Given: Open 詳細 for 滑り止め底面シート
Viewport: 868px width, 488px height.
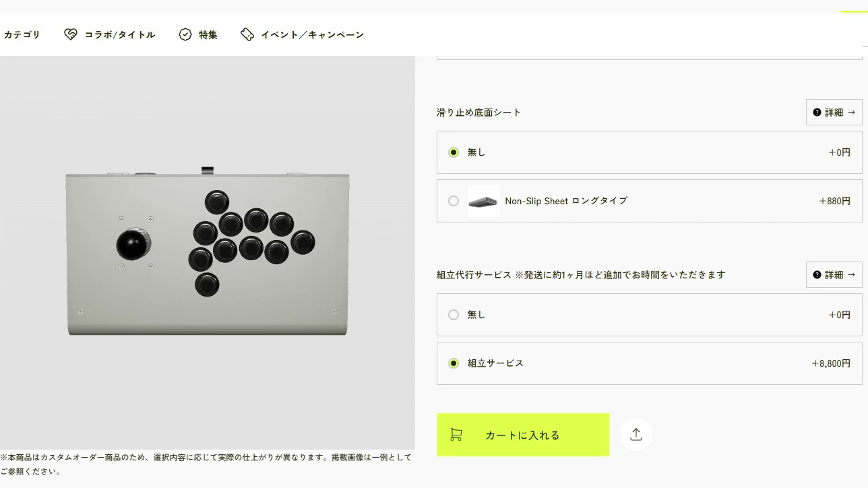Looking at the screenshot, I should pos(834,112).
